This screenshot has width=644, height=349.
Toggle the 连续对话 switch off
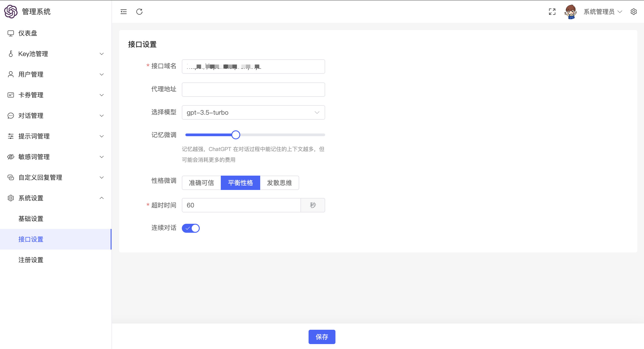(x=191, y=228)
